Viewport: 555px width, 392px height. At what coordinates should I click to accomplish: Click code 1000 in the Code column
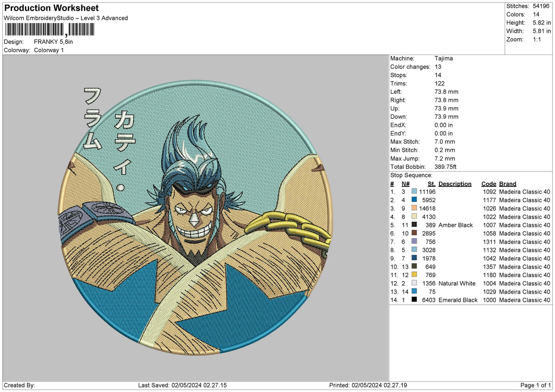click(x=489, y=300)
